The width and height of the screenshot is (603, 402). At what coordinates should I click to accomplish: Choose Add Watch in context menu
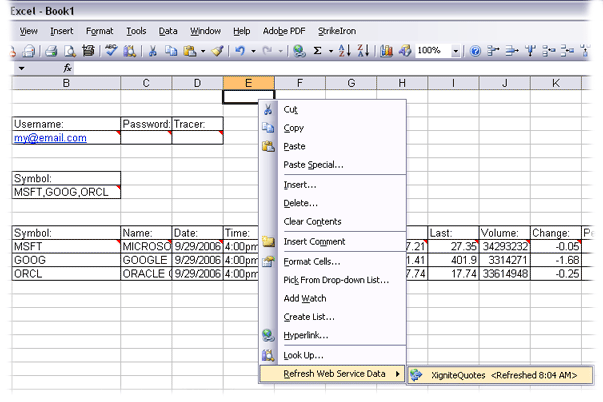coord(333,299)
